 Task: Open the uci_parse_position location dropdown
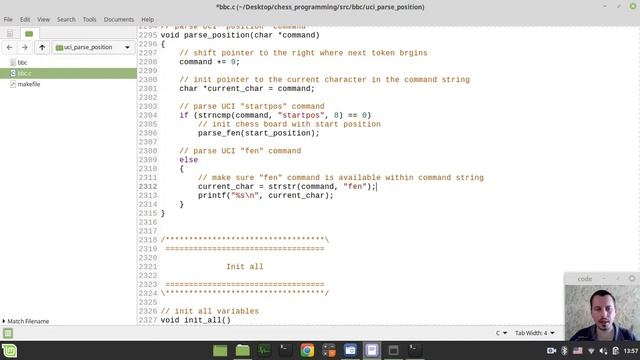pyautogui.click(x=93, y=47)
